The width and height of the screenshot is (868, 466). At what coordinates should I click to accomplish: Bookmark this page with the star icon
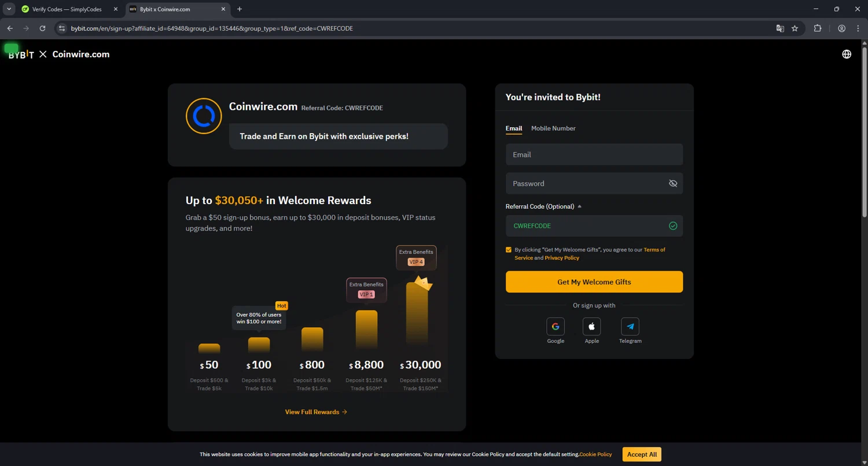pyautogui.click(x=795, y=28)
